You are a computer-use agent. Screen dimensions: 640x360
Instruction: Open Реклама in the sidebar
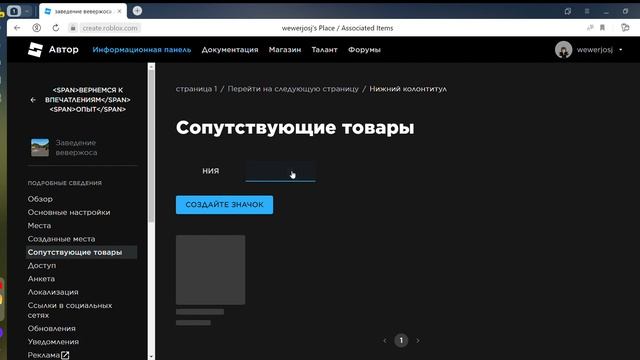click(43, 355)
